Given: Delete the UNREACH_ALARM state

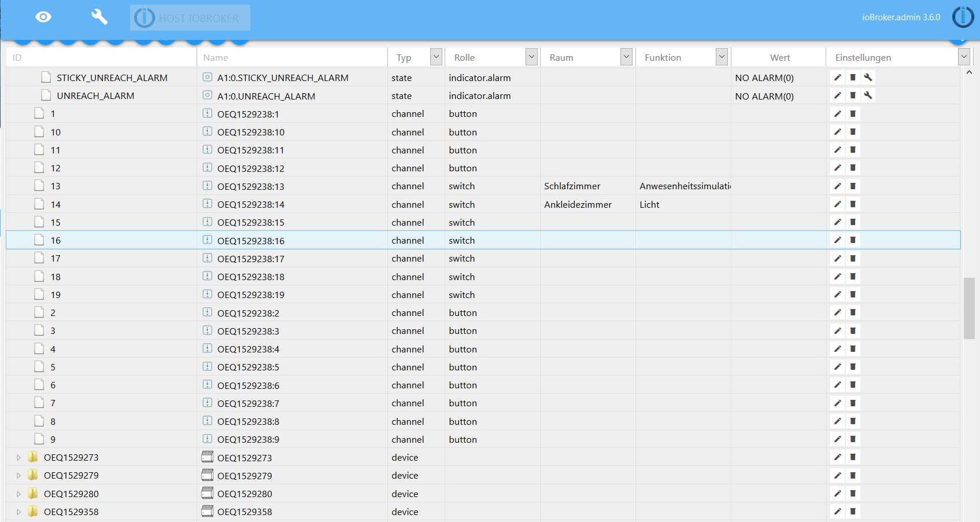Looking at the screenshot, I should tap(853, 95).
